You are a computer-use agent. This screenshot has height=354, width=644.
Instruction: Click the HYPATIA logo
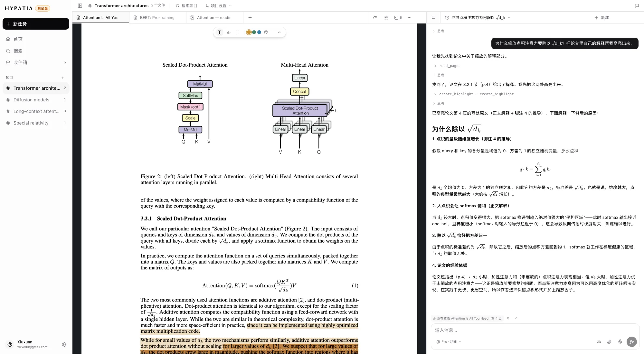pos(19,8)
